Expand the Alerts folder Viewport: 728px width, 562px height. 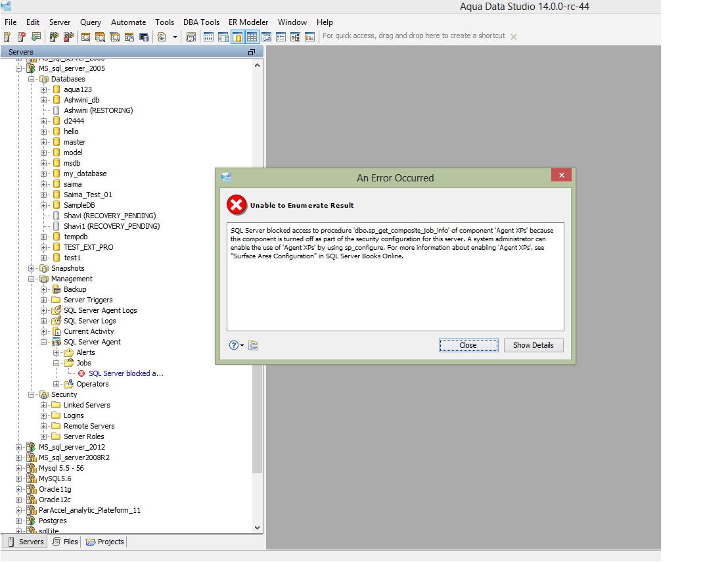click(x=57, y=352)
